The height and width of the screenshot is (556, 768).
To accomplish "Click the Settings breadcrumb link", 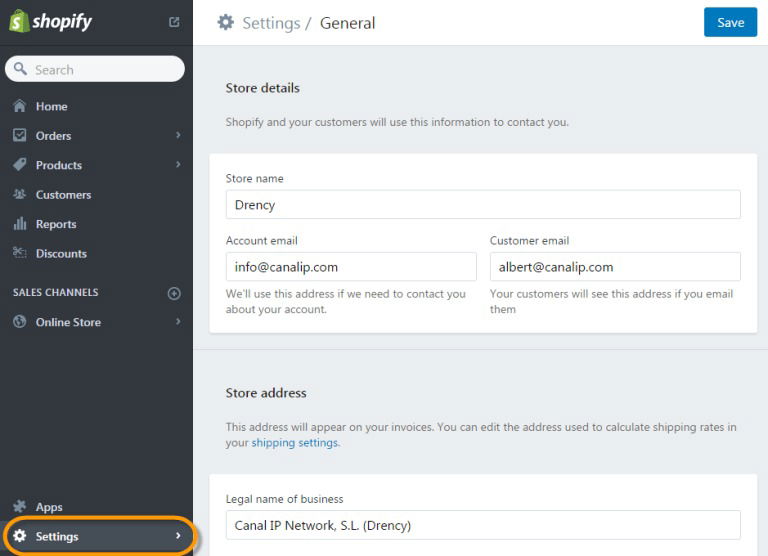I will pos(271,23).
